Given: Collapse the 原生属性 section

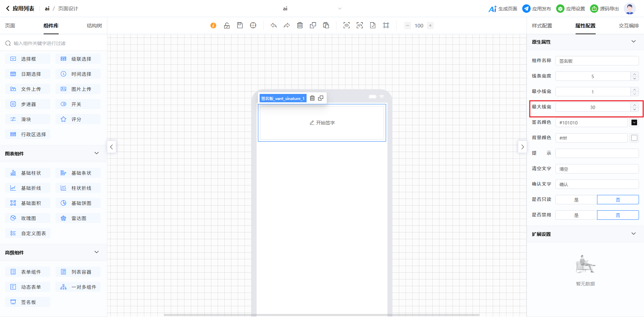Looking at the screenshot, I should (633, 42).
